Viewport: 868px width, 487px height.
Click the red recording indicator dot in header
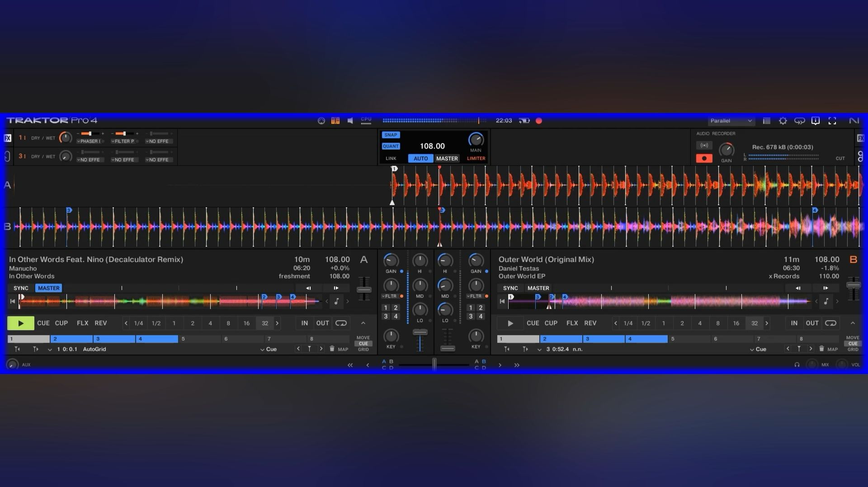[539, 121]
